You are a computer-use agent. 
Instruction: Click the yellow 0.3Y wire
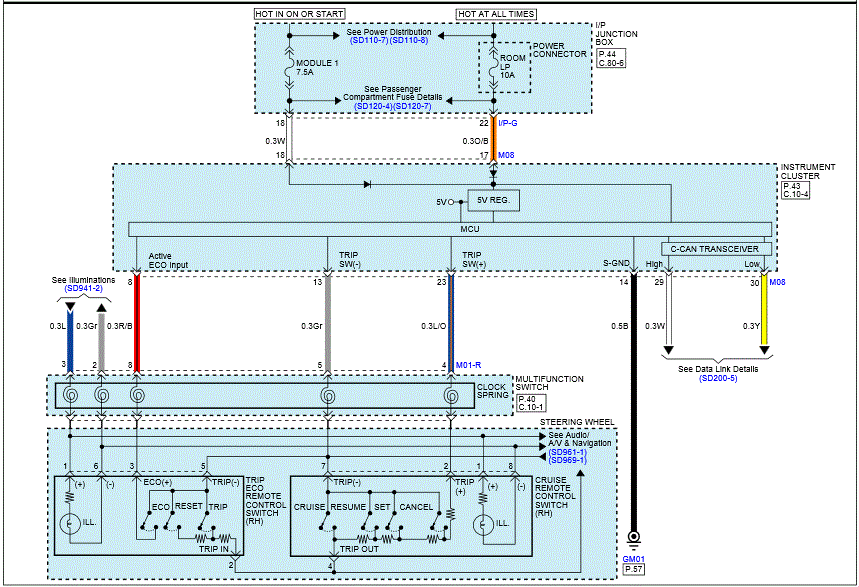tap(763, 320)
